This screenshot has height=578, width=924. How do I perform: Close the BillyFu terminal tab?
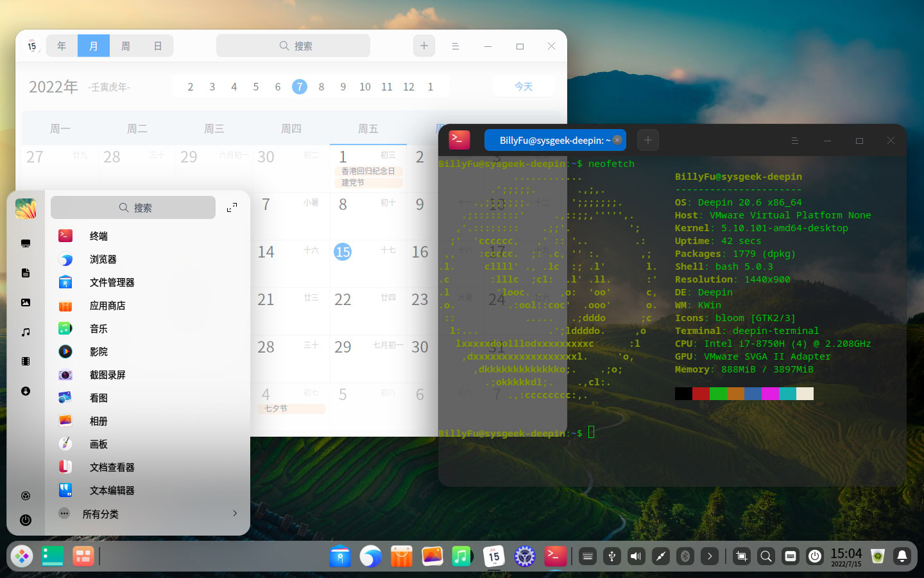coord(617,140)
